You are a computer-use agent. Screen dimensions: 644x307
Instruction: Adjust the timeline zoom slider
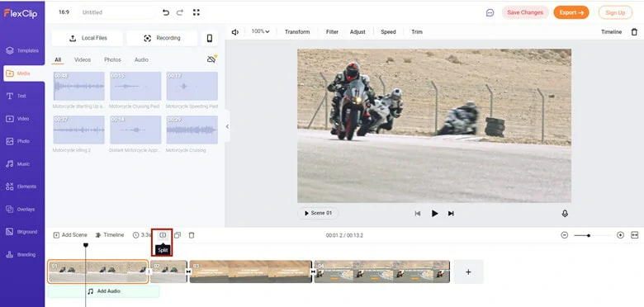coord(589,235)
